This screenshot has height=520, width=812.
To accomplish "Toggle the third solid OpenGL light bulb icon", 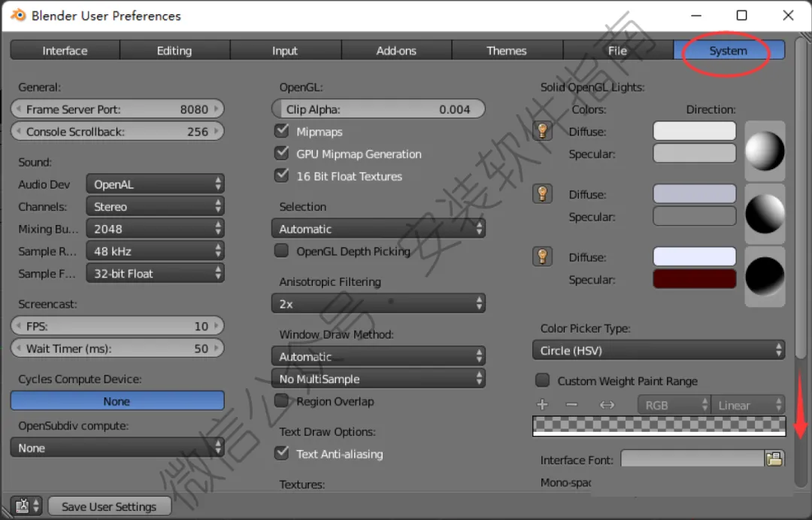I will pyautogui.click(x=542, y=257).
